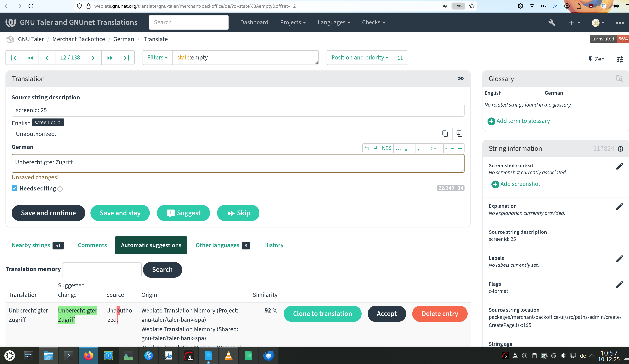Expand Position and priority sort dropdown

point(359,58)
